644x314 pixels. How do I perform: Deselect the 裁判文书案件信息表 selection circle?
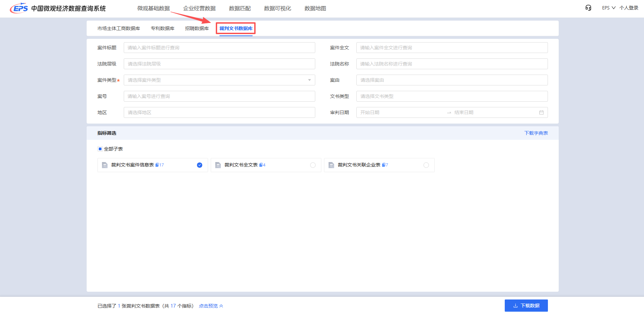(x=199, y=165)
